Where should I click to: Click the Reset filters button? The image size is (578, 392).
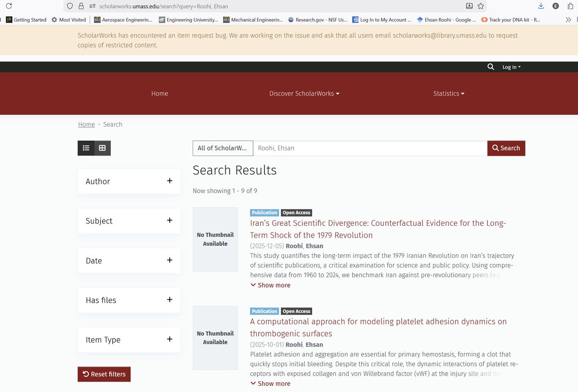(x=104, y=374)
